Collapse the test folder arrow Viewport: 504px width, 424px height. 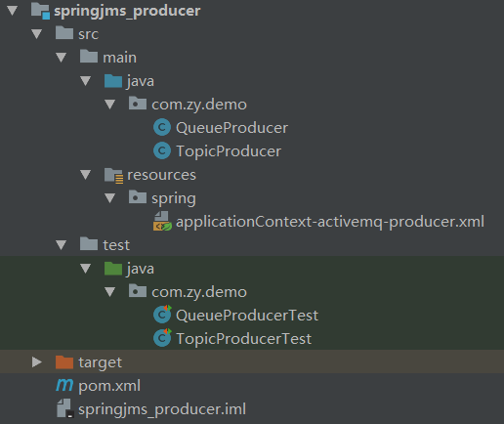click(x=62, y=245)
